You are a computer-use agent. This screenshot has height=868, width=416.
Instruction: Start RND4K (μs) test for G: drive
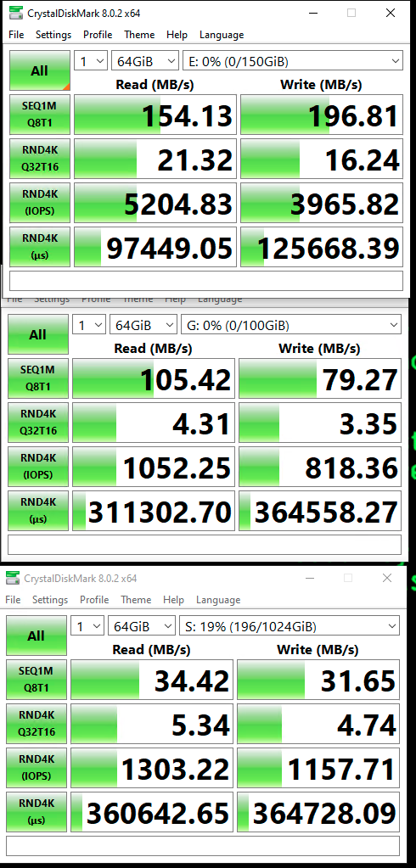click(38, 511)
